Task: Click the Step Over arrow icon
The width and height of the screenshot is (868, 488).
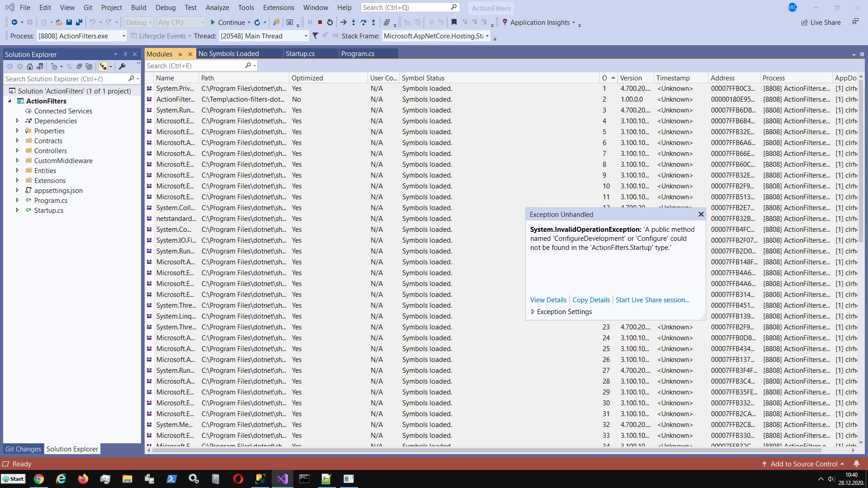Action: pos(363,22)
